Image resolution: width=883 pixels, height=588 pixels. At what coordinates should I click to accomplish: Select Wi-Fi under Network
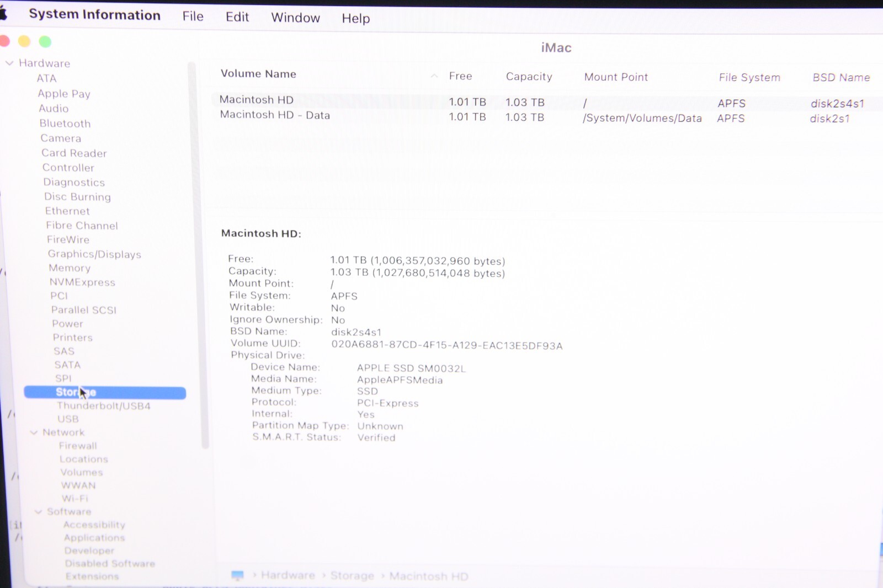[75, 499]
